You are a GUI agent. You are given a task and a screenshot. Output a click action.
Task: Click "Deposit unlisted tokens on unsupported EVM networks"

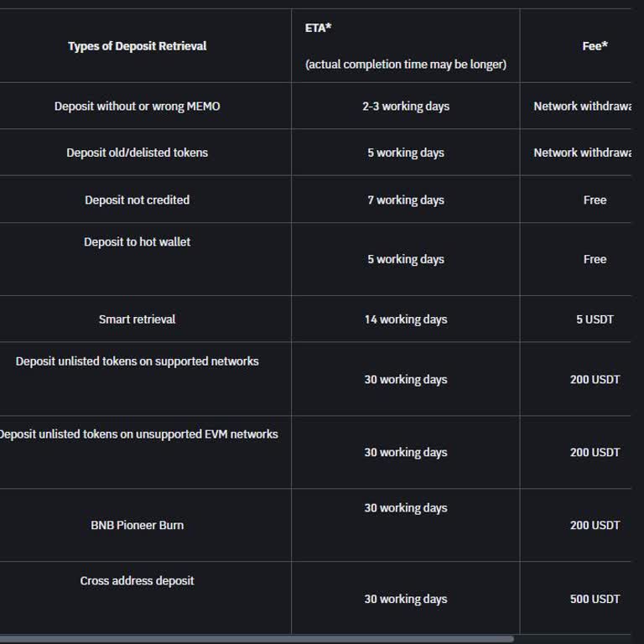click(x=138, y=434)
